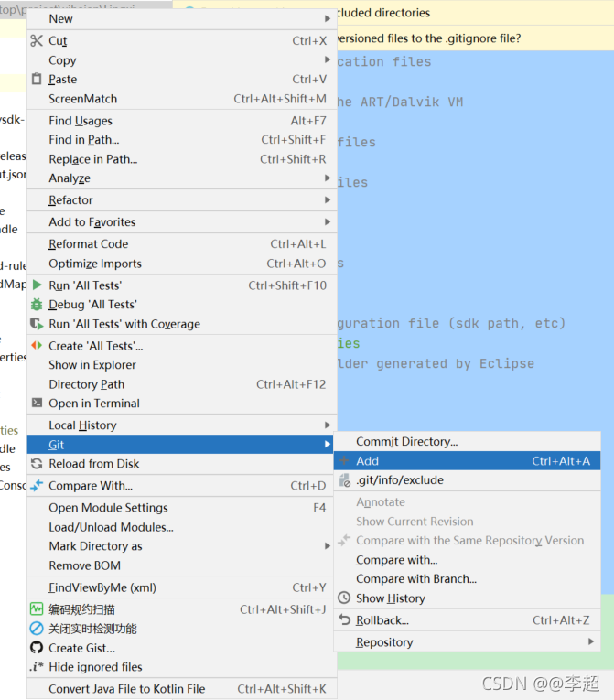Image resolution: width=614 pixels, height=700 pixels.
Task: Click the coverage shield icon for Run with Coverage
Action: coord(37,324)
